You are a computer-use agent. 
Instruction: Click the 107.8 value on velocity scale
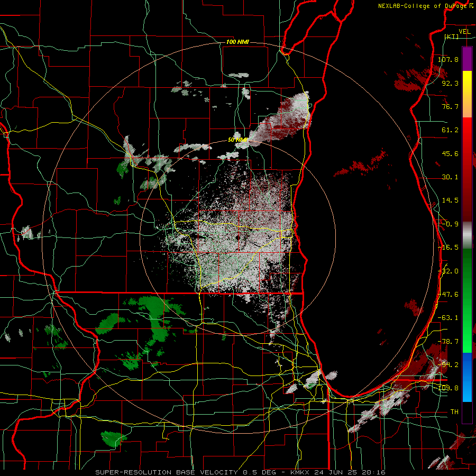click(448, 59)
